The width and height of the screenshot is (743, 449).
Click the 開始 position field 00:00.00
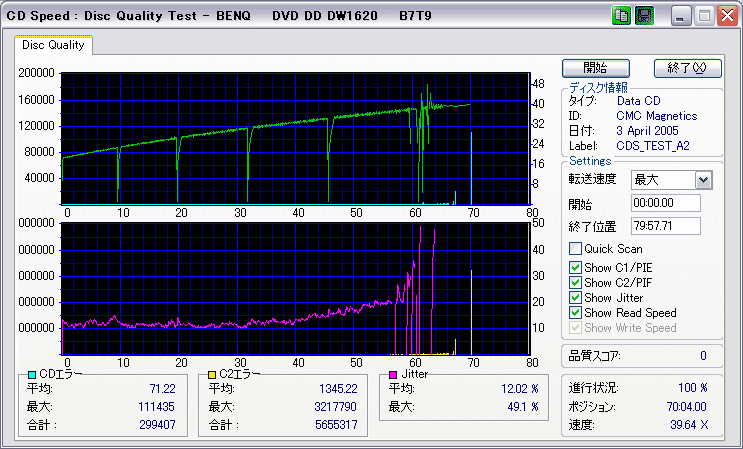point(666,203)
